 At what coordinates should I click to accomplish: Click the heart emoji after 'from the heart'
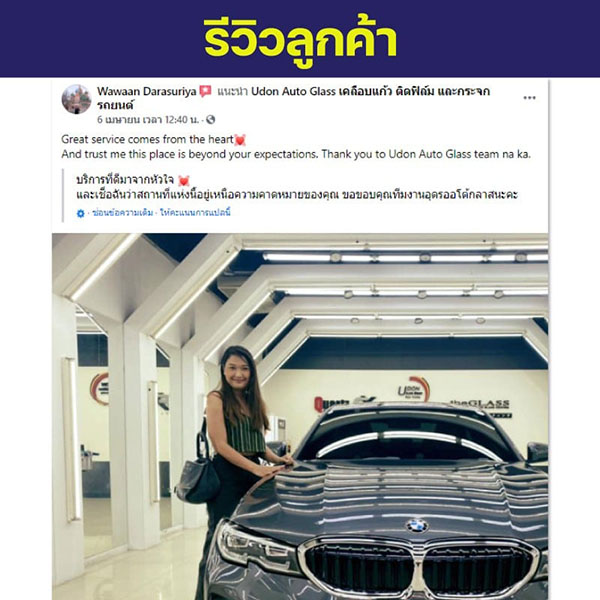point(240,140)
